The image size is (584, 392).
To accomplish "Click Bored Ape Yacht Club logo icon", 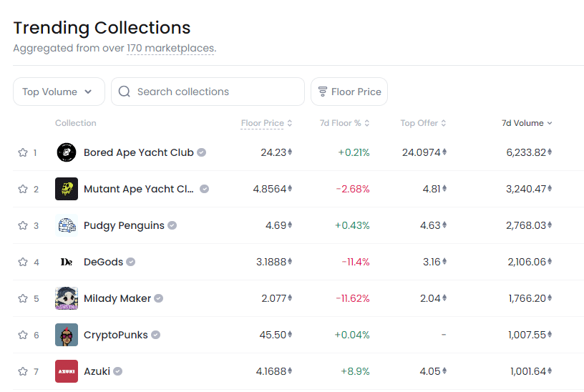I will click(x=67, y=152).
